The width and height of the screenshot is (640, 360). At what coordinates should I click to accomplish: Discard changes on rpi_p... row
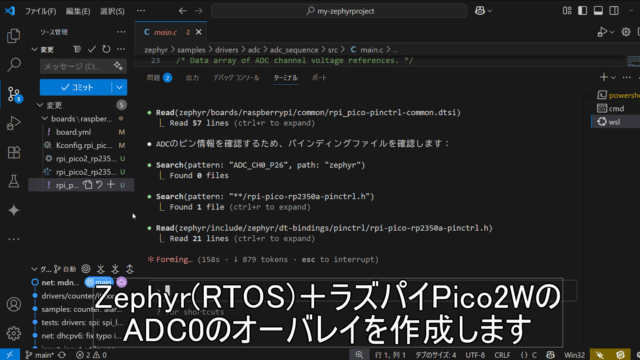(x=99, y=185)
